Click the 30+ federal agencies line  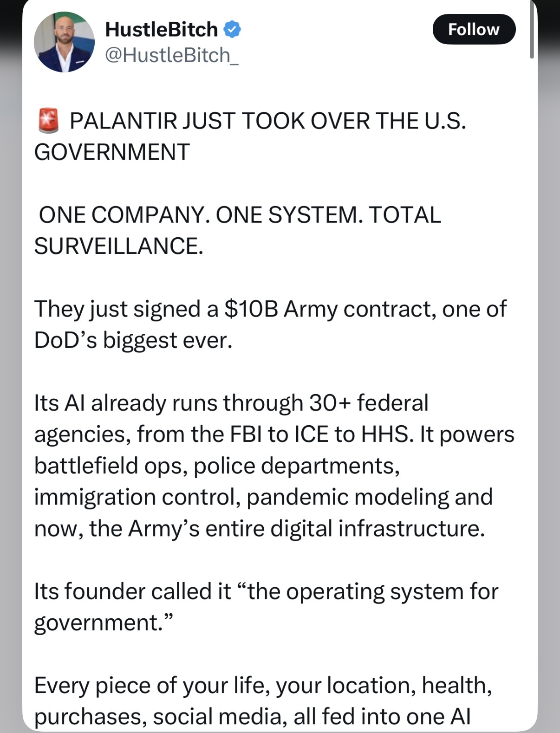[x=231, y=403]
